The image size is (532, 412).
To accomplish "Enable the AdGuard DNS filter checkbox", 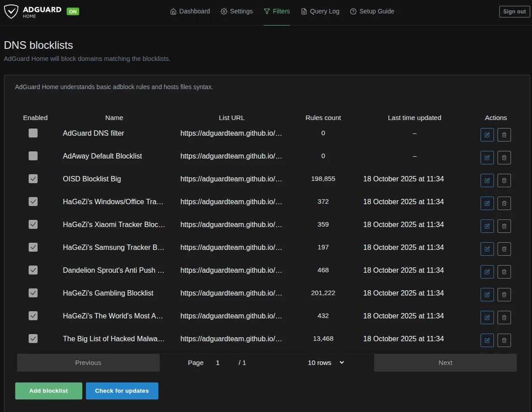I will 33,133.
